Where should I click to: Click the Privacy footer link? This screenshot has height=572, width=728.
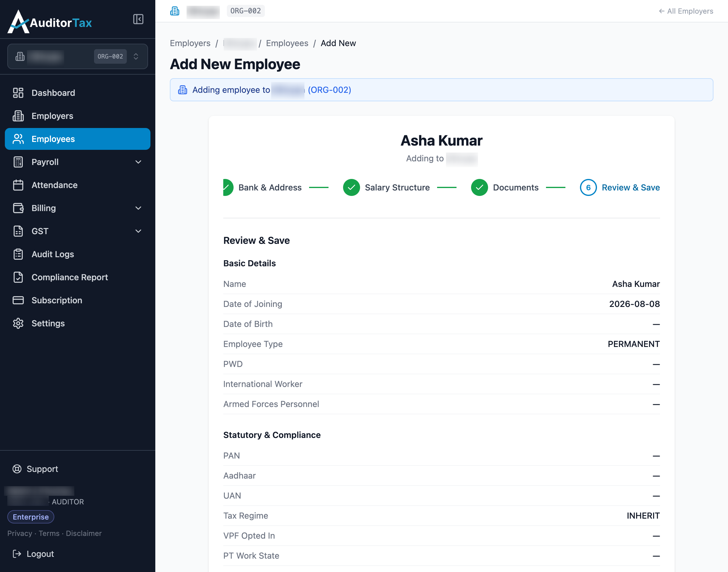[x=20, y=533]
